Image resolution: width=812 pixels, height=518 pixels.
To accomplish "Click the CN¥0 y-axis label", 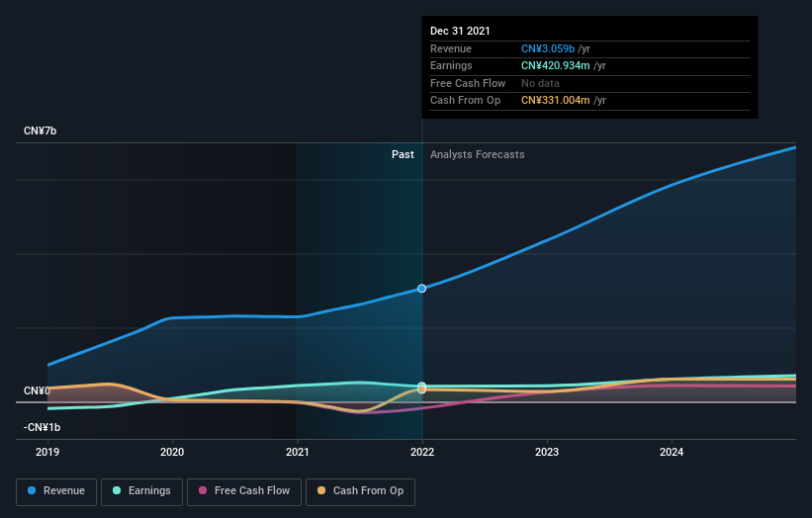I will point(37,390).
